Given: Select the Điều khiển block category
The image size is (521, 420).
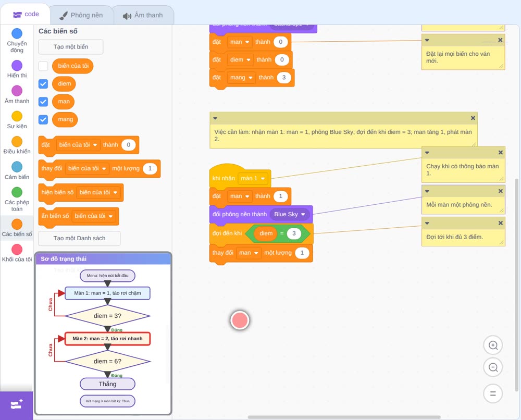Looking at the screenshot, I should pyautogui.click(x=17, y=145).
